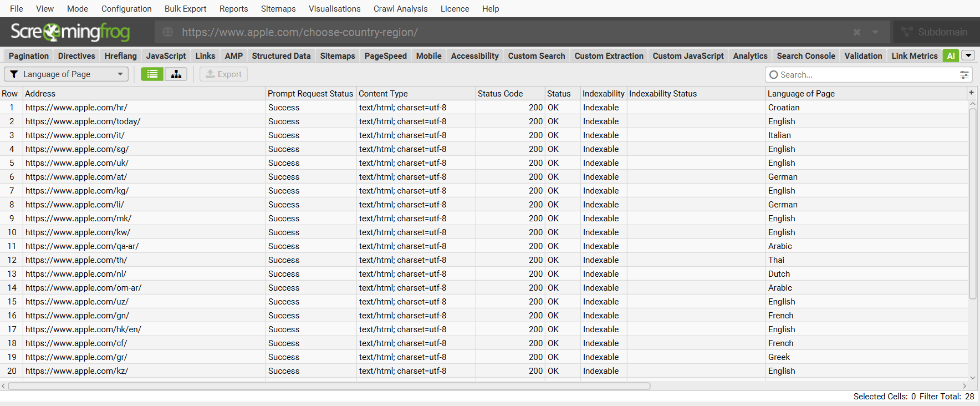Click the Screaming Frog logo

pos(70,32)
